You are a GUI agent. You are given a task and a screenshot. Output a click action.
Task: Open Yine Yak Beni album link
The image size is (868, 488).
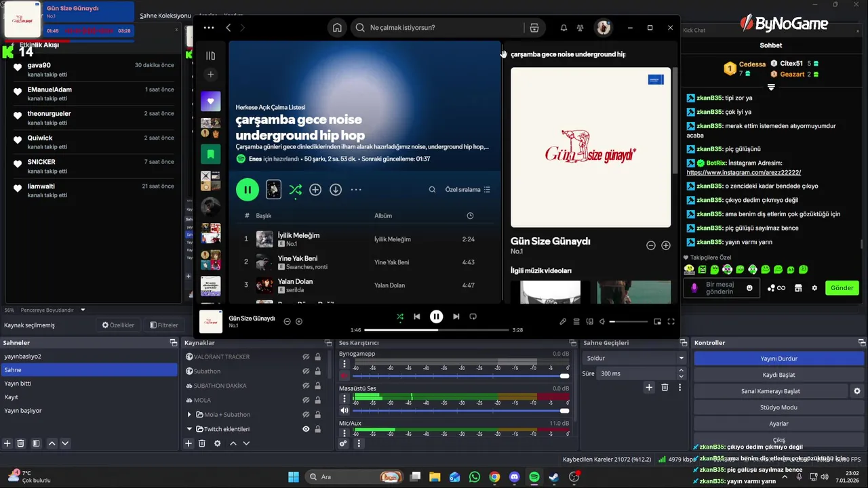click(391, 262)
